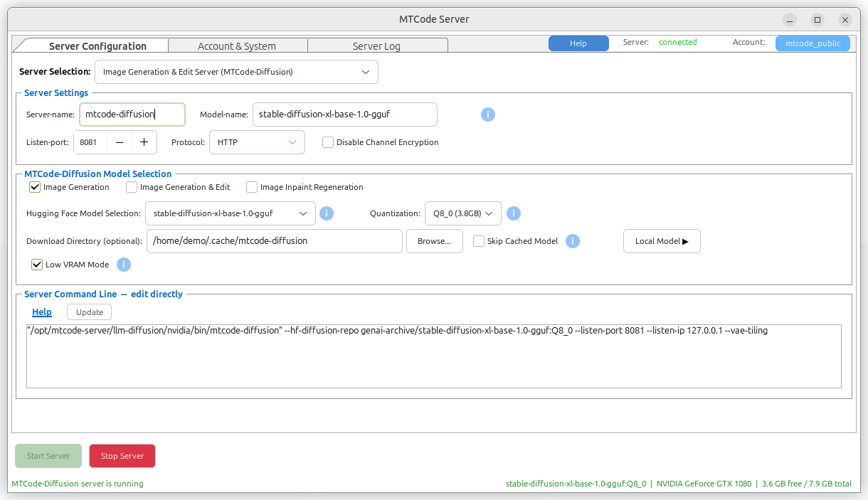The width and height of the screenshot is (868, 500).
Task: Switch to Account & System tab
Action: point(237,46)
